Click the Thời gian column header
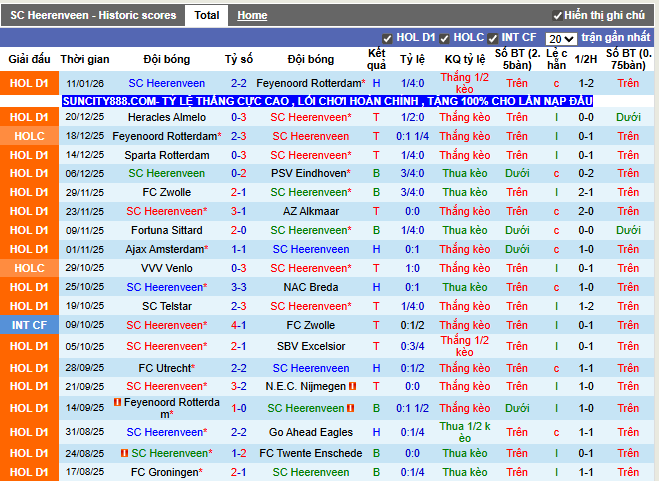 84,59
